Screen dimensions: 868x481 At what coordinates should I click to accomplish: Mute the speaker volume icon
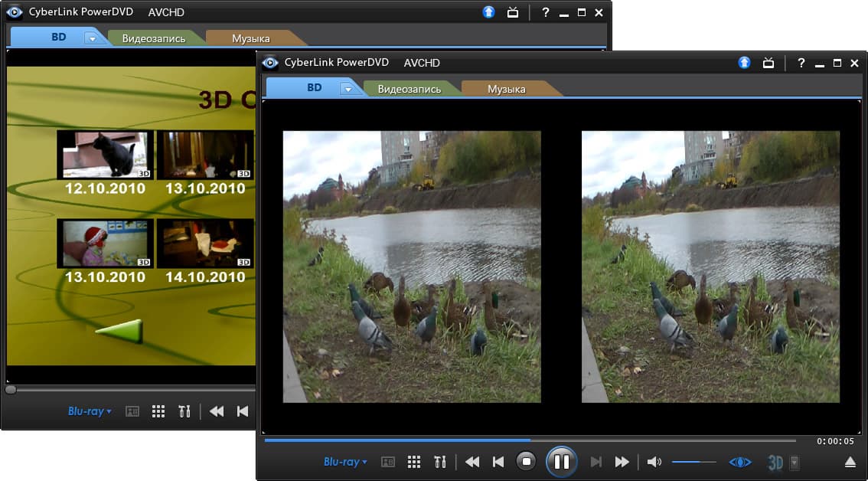click(654, 462)
